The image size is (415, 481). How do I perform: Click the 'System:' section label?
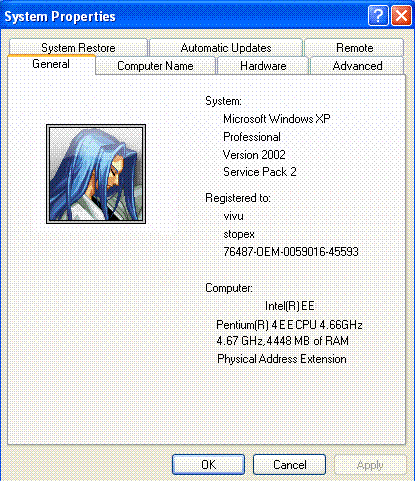click(x=223, y=101)
